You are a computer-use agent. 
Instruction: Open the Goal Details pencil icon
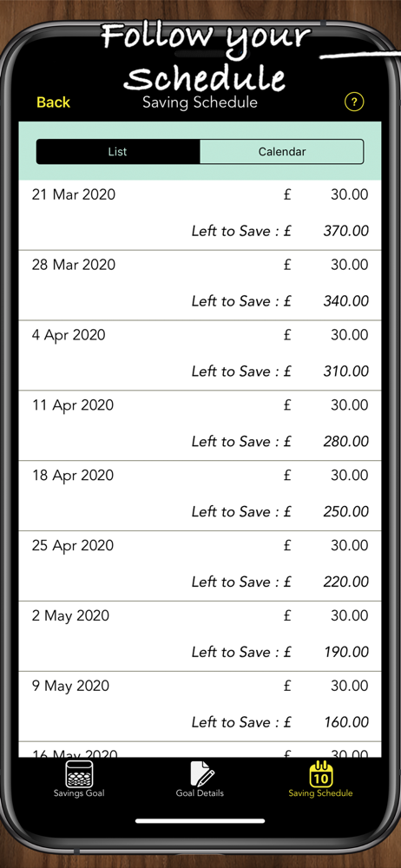point(200,773)
